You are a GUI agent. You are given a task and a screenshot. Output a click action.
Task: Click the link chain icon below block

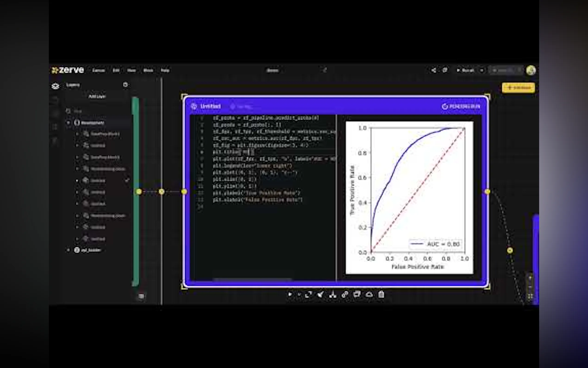coord(345,295)
